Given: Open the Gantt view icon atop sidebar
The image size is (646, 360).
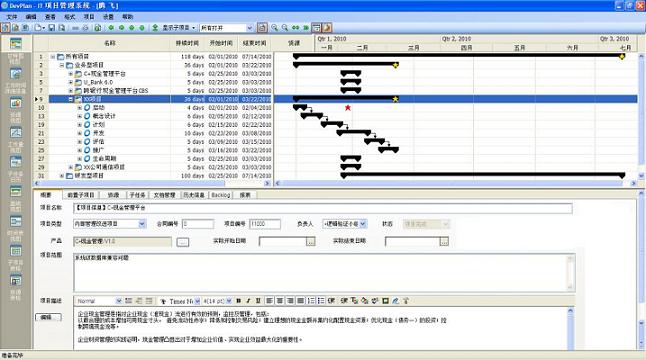Looking at the screenshot, I should [16, 43].
